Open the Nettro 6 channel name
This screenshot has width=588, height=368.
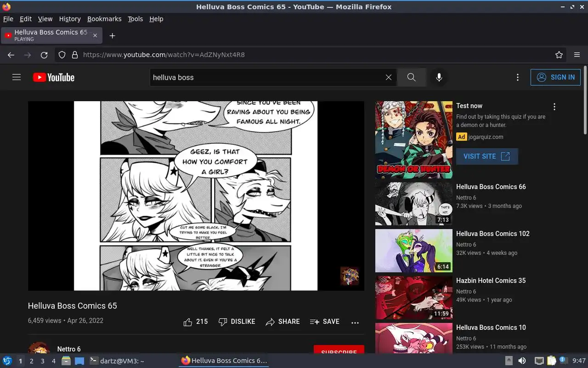click(x=69, y=349)
